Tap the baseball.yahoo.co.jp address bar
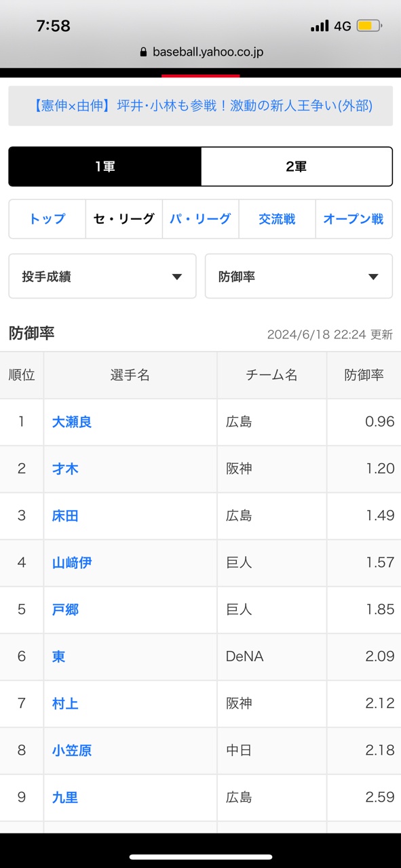Image resolution: width=401 pixels, height=868 pixels. [201, 52]
